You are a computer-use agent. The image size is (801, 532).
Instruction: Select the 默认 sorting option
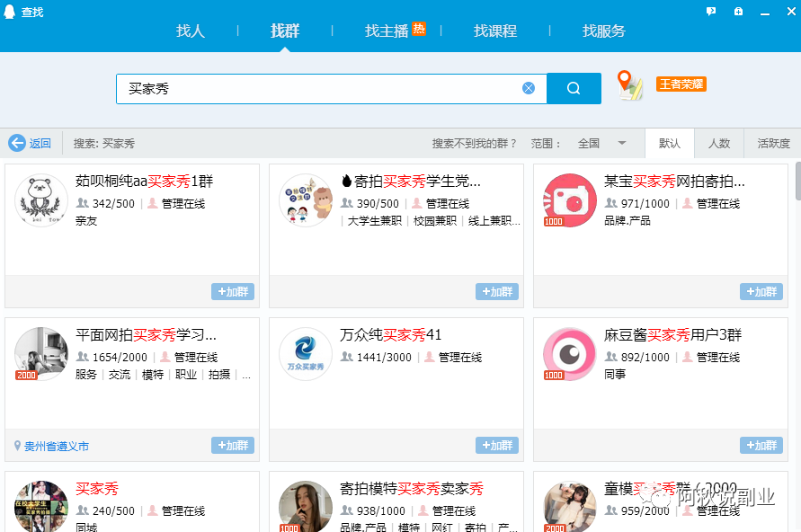pyautogui.click(x=670, y=144)
